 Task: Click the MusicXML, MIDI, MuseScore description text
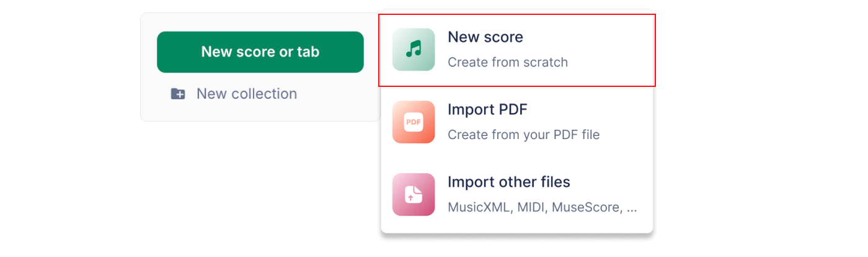542,207
